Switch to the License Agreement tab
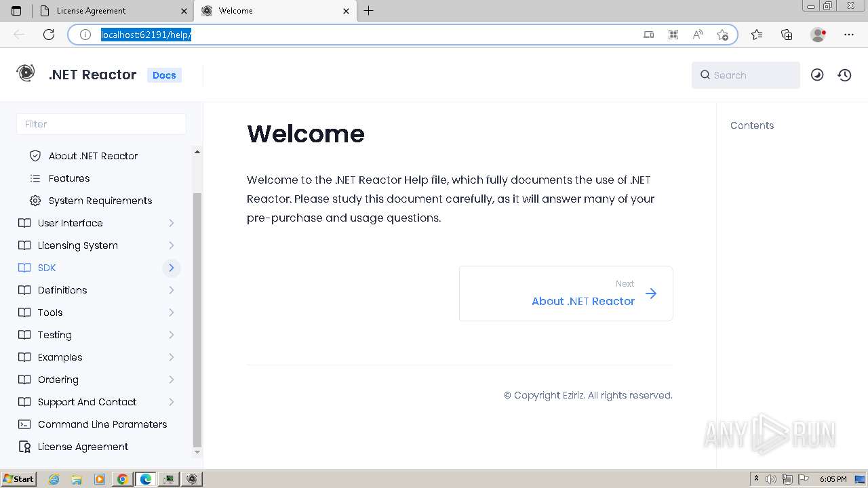Viewport: 868px width, 488px height. 113,11
